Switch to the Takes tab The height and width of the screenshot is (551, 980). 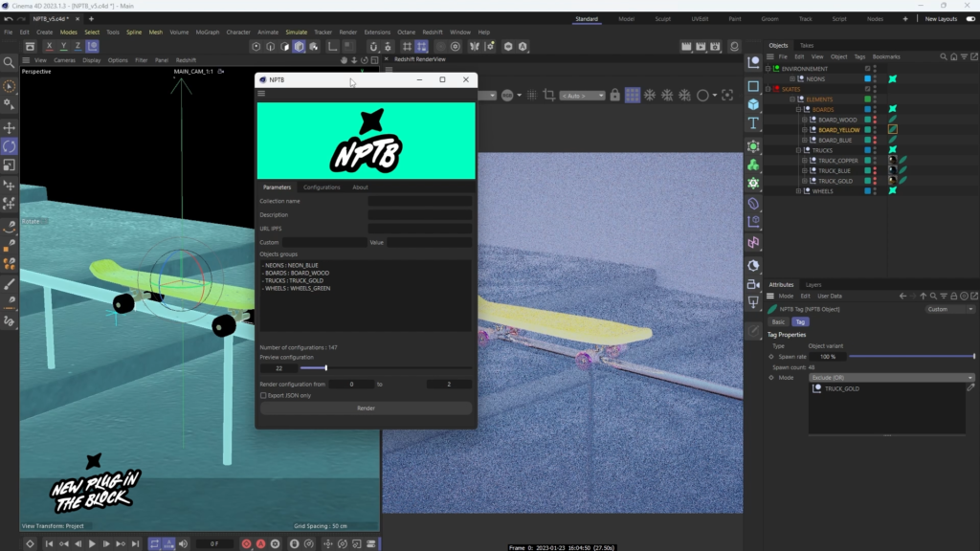(x=807, y=46)
